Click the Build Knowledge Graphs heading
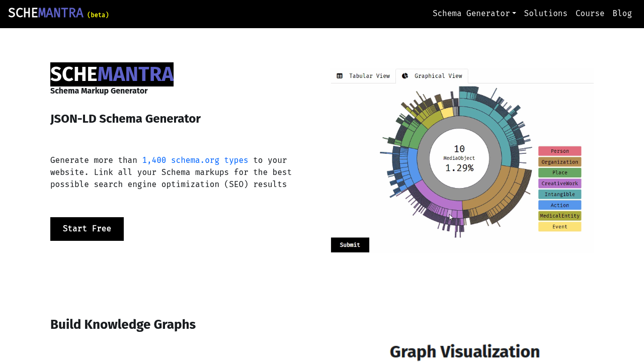 point(123,324)
